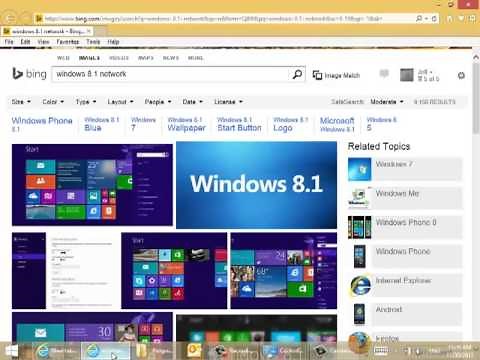Image resolution: width=480 pixels, height=360 pixels.
Task: Open the Size filter dropdown
Action: click(21, 102)
